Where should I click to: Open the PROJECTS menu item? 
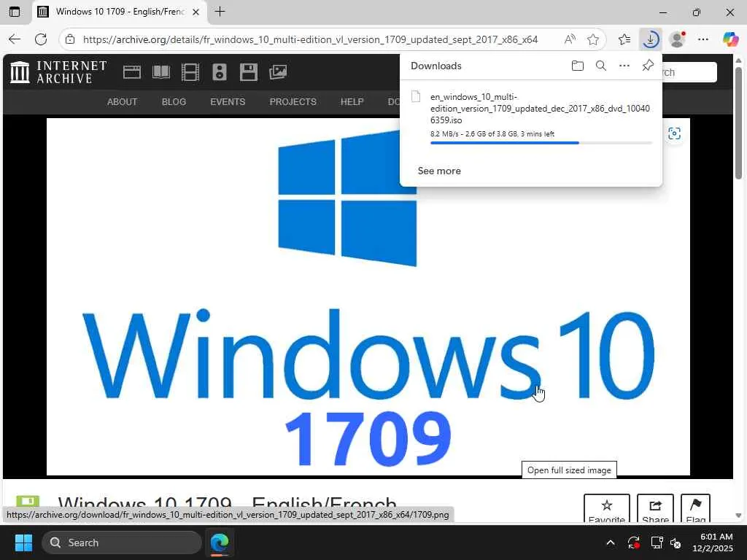293,102
